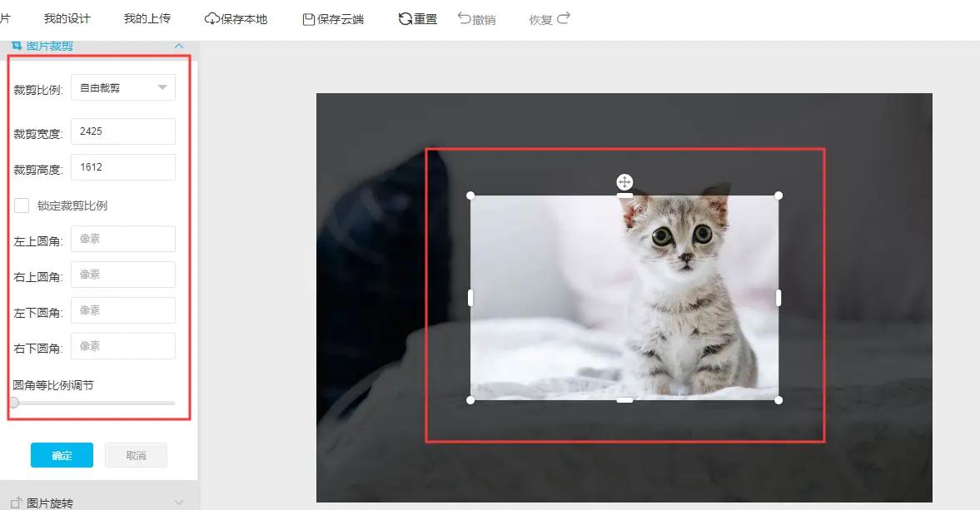This screenshot has width=980, height=510.
Task: Click 撤销 to undo
Action: [477, 19]
